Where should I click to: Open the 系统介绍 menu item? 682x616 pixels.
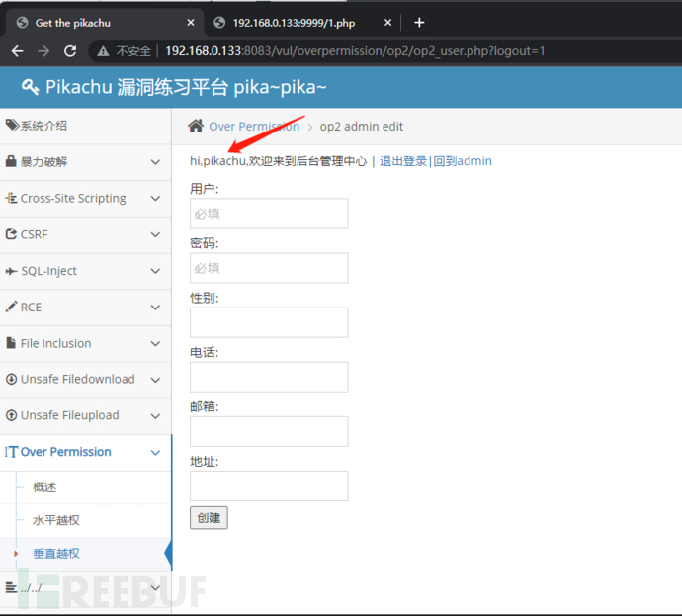tap(85, 126)
